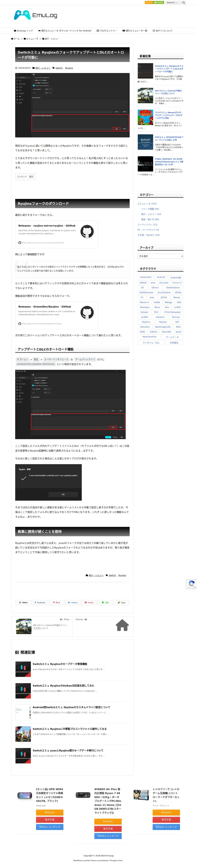Open the Feedly subscribe button
The height and width of the screenshot is (868, 197).
[159, 2]
